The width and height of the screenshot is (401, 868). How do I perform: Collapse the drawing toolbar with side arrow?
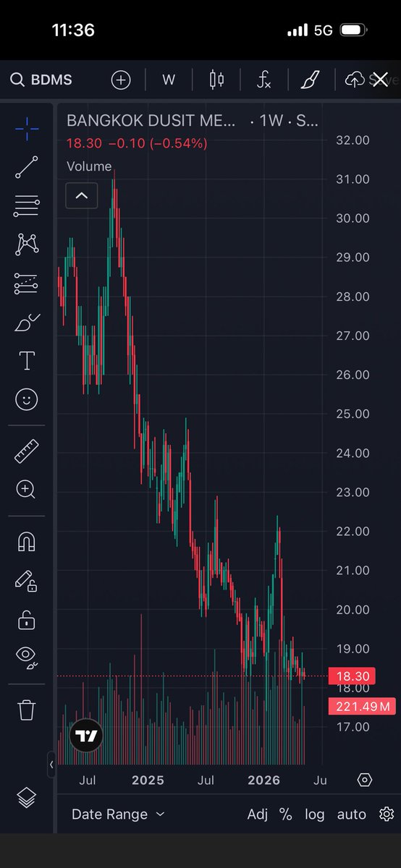coord(51,764)
